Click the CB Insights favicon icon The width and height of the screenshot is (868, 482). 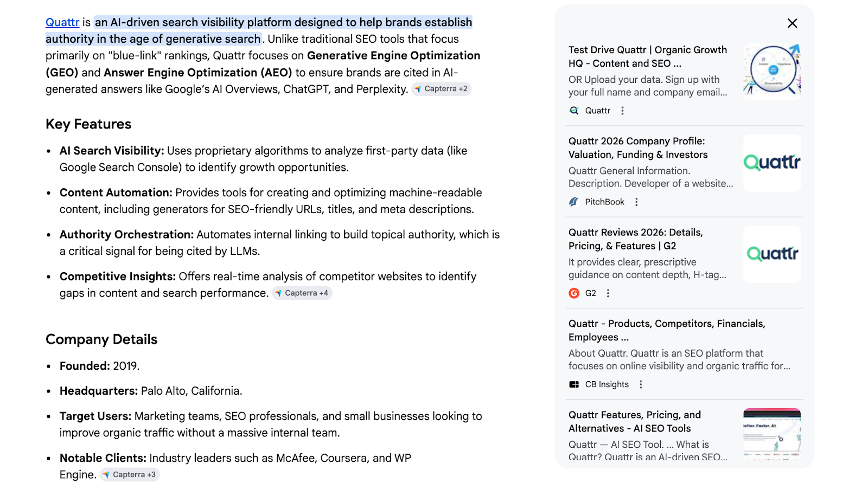click(574, 384)
